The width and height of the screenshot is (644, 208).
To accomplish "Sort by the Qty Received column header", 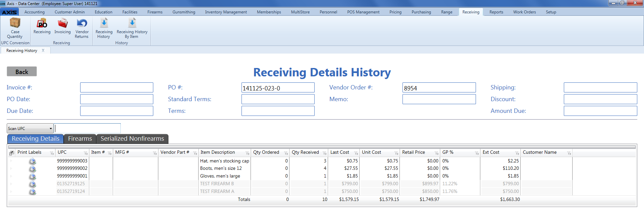I will (x=305, y=152).
